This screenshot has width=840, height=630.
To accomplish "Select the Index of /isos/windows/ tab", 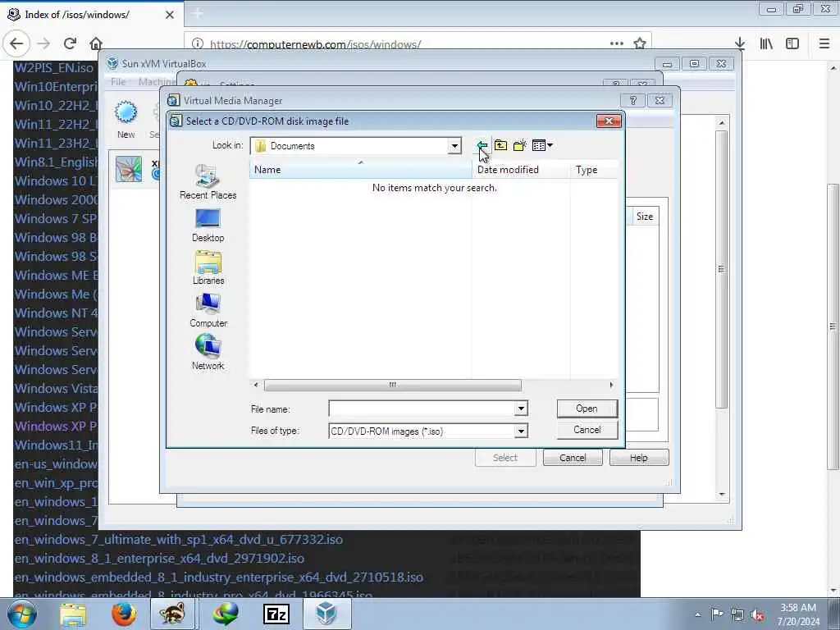I will click(91, 15).
